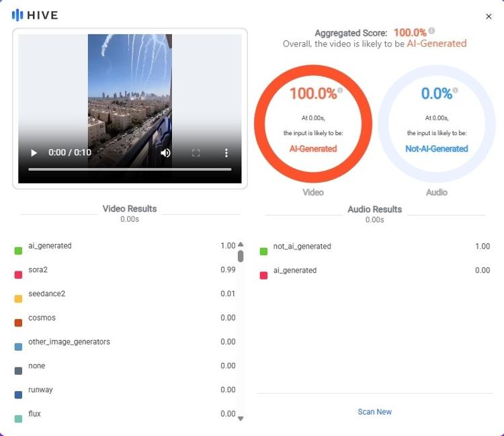Click Not-AI-Generated label in audio ring
The height and width of the screenshot is (436, 504).
[x=437, y=148]
